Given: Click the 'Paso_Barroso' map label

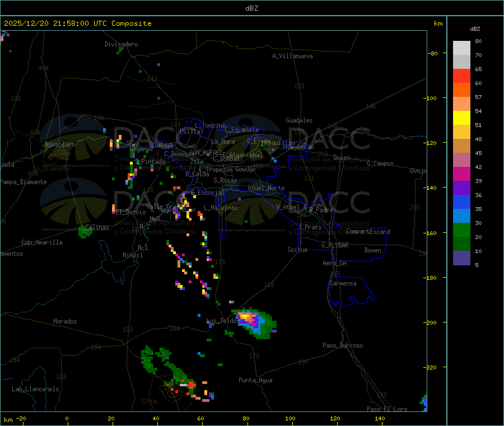Looking at the screenshot, I should tap(343, 345).
